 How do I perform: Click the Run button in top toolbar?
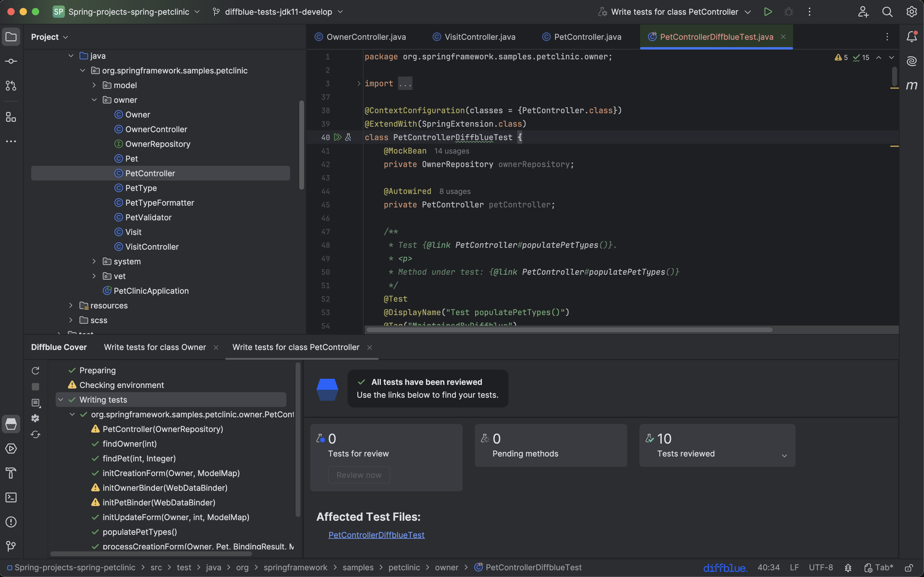tap(768, 12)
